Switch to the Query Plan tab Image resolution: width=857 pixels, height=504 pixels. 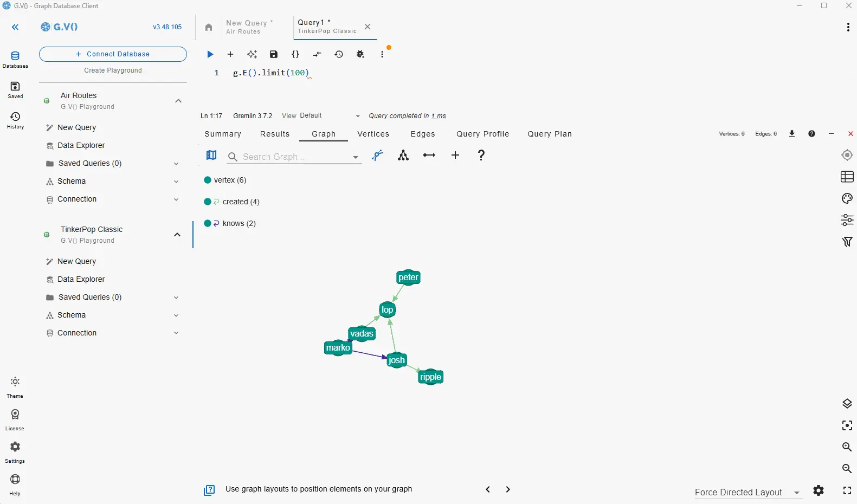tap(550, 134)
